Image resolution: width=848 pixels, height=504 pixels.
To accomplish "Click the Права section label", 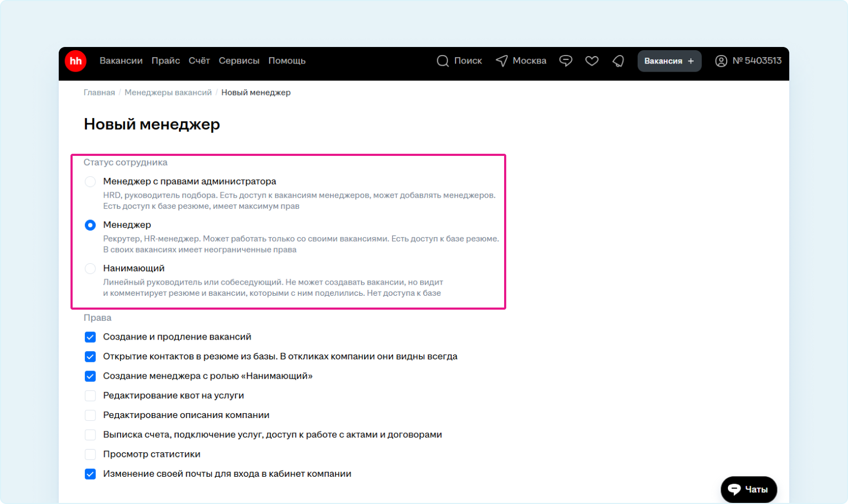I will pos(98,318).
